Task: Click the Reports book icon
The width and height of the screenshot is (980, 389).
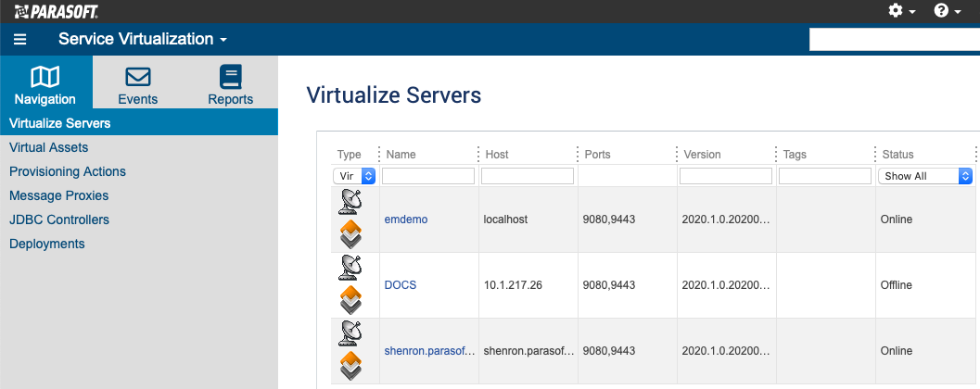Action: coord(231,77)
